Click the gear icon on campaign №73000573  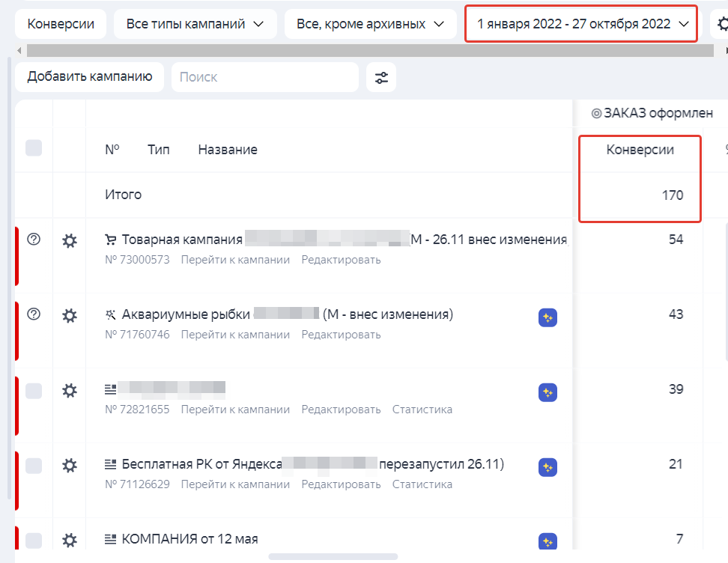pos(69,240)
